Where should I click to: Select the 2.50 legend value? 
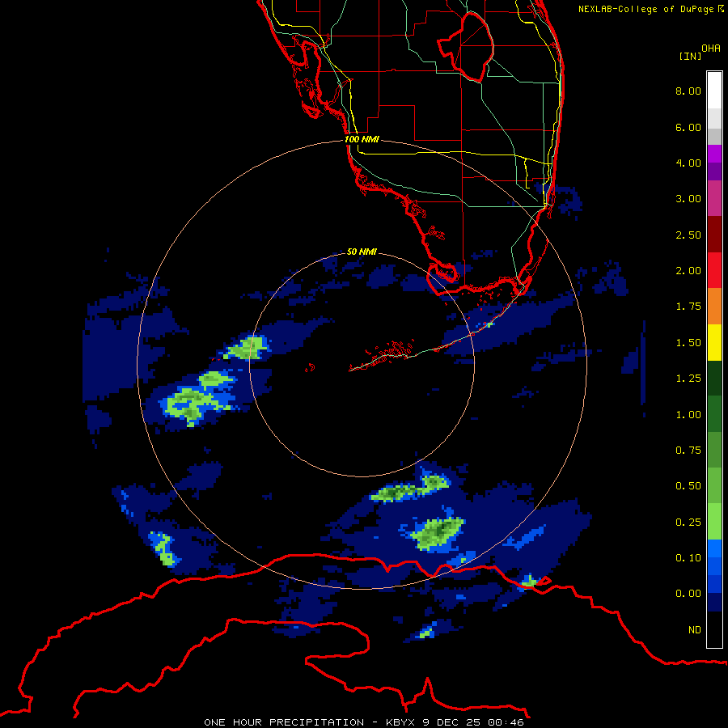(688, 235)
